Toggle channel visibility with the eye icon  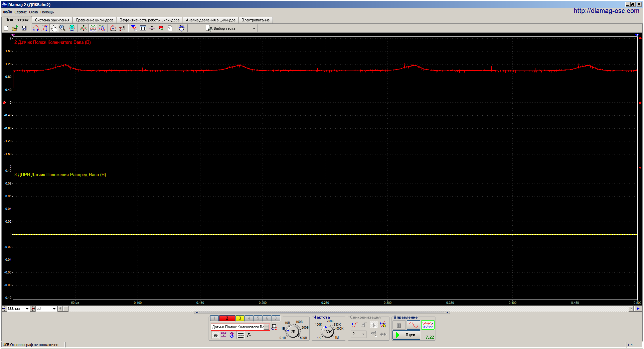pos(215,335)
